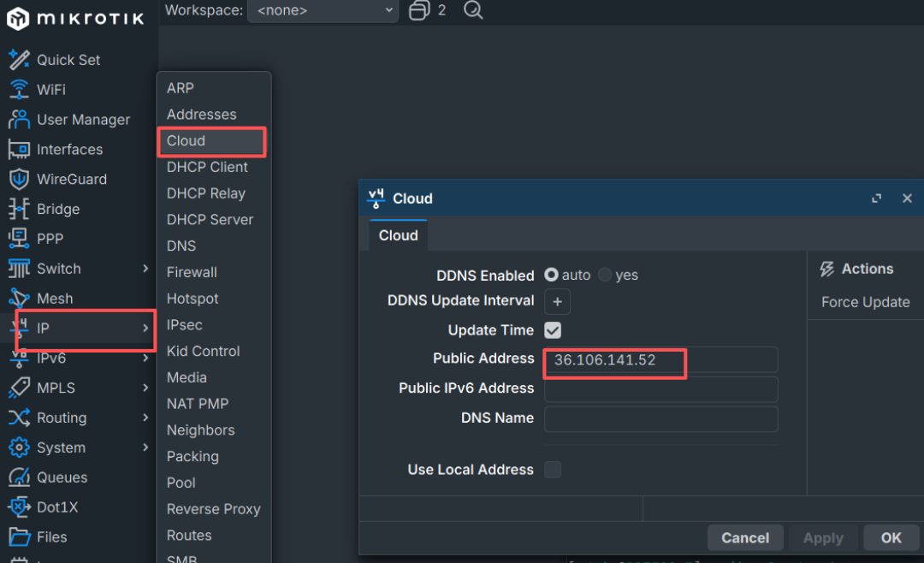Image resolution: width=924 pixels, height=563 pixels.
Task: Click the OK button
Action: (891, 538)
